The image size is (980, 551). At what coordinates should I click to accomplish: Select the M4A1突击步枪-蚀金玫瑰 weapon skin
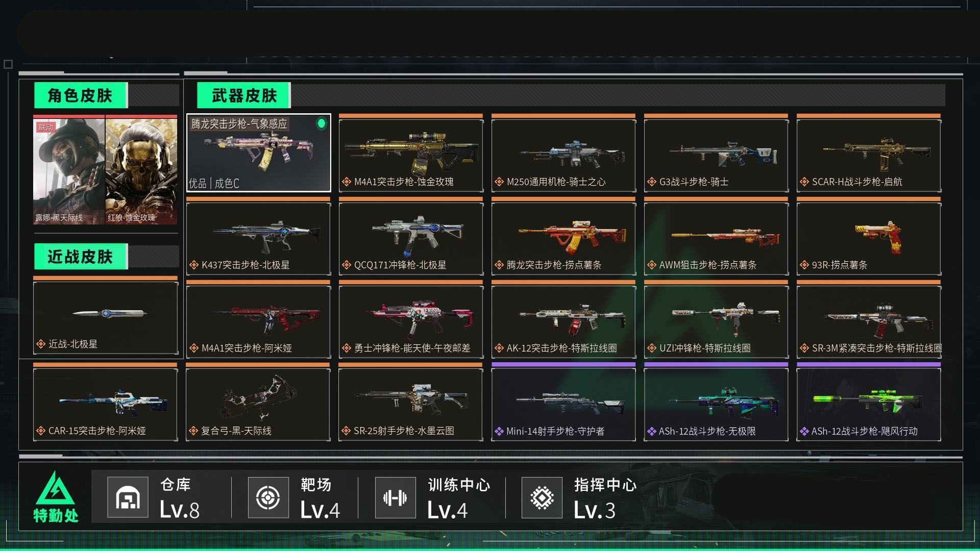point(411,153)
